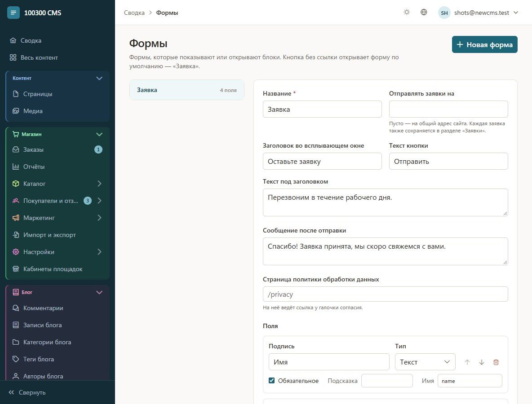Image resolution: width=532 pixels, height=404 pixels.
Task: Click the 100300 CMS logo icon
Action: (x=13, y=13)
